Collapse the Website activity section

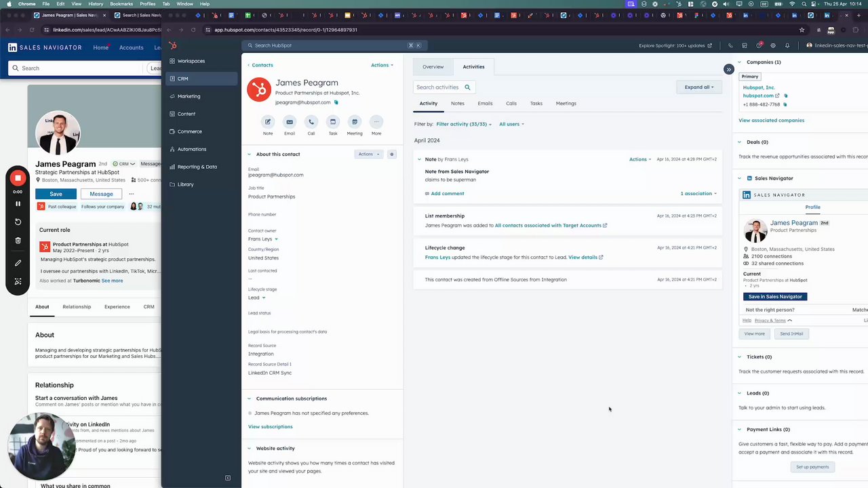click(x=249, y=449)
